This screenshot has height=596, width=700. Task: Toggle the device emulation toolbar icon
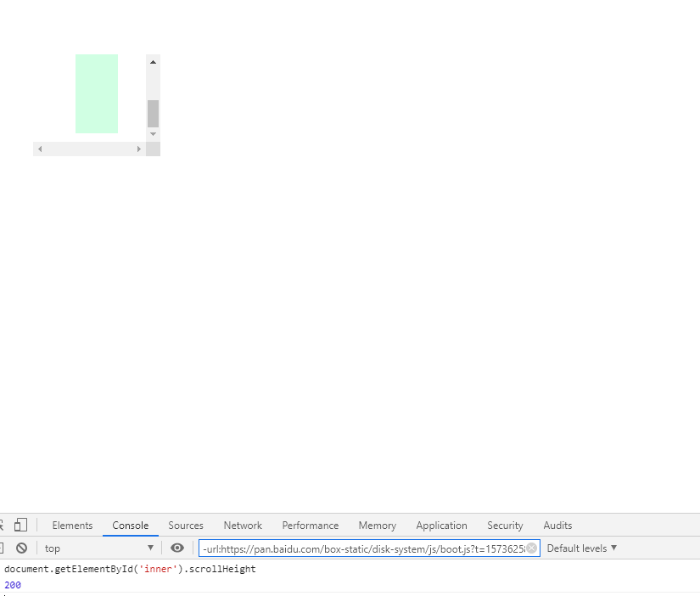pos(21,525)
